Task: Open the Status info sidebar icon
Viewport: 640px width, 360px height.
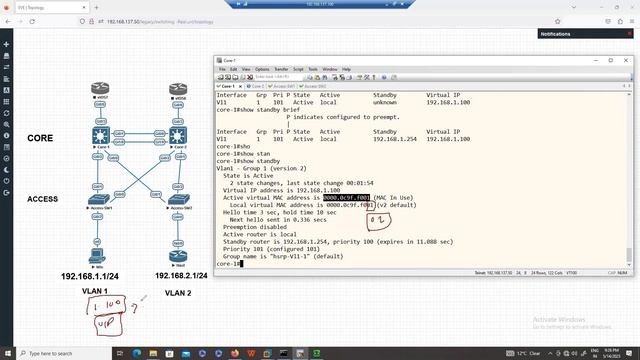Action: (6, 136)
